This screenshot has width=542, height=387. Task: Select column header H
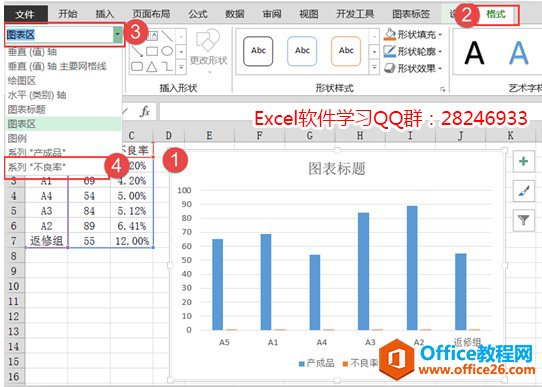coord(360,135)
